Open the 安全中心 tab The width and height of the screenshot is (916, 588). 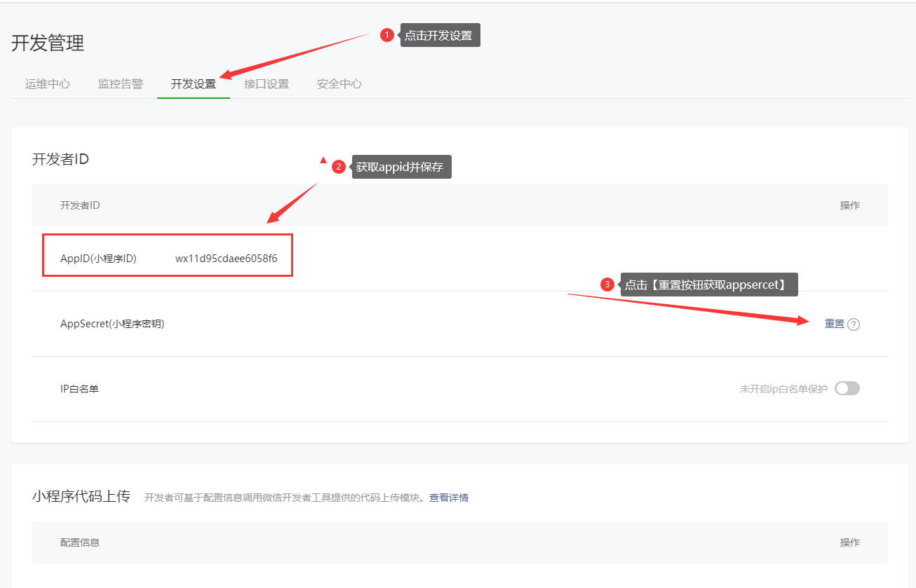tap(339, 84)
